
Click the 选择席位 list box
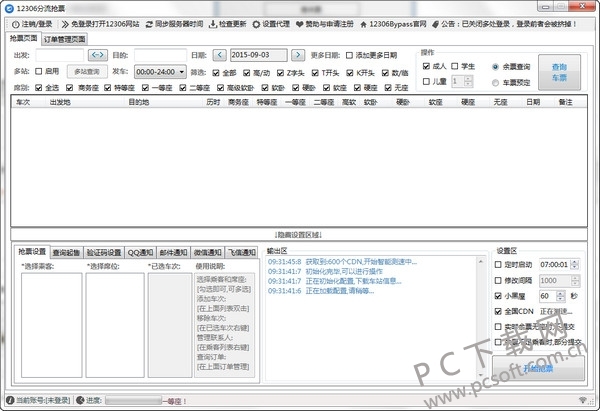[115, 325]
